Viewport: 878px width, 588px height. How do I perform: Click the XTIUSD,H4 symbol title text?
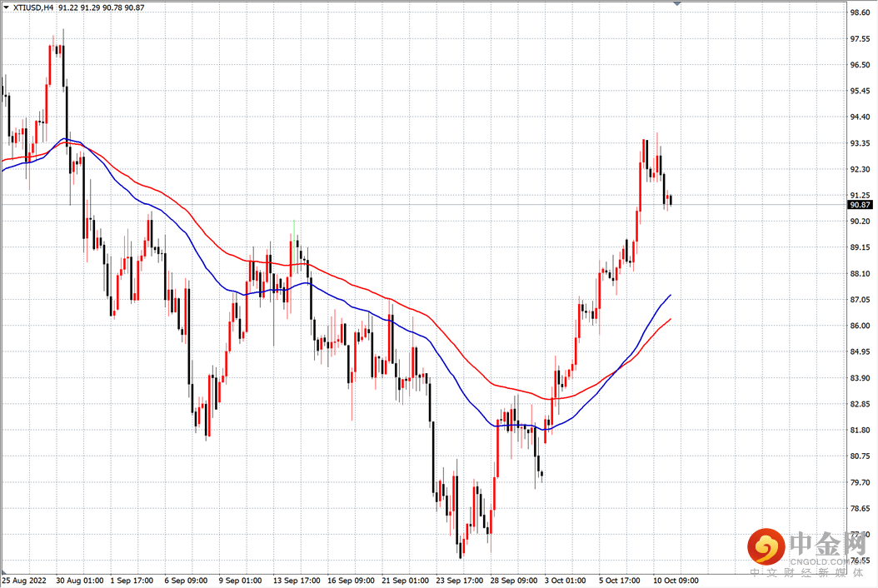click(x=33, y=7)
